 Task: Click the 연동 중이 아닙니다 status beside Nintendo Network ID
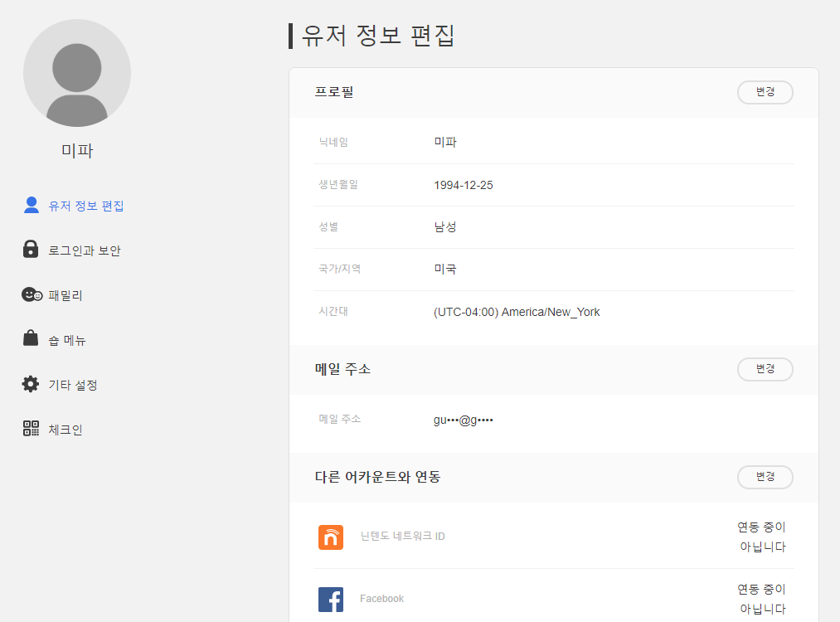pyautogui.click(x=762, y=537)
